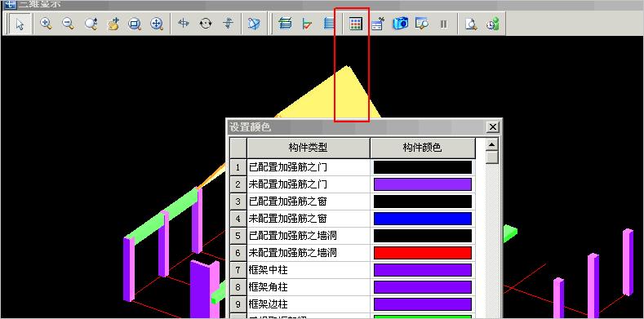This screenshot has height=319, width=644.
Task: Pick the red swatch for 未配置加强筋之墙洞
Action: pos(423,253)
